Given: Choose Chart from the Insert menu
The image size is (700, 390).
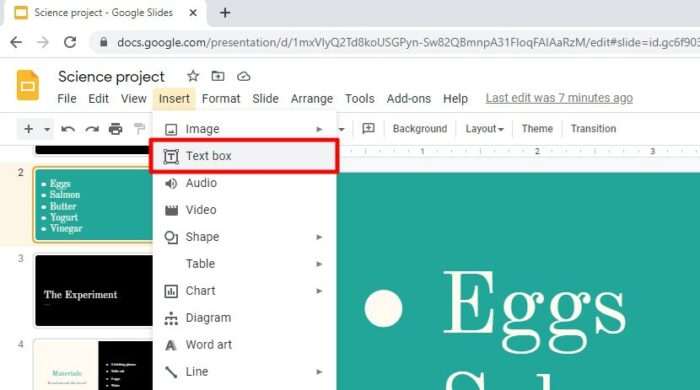Looking at the screenshot, I should (244, 291).
